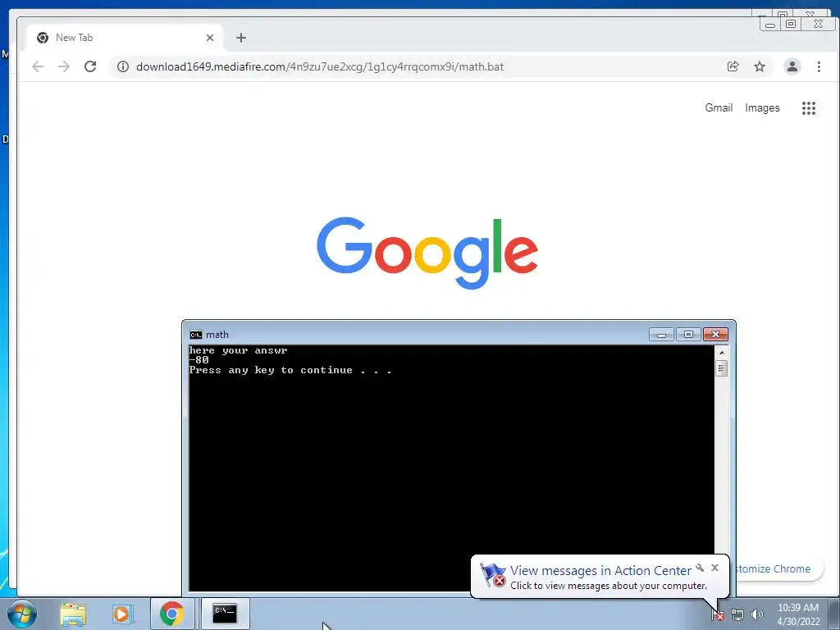Image resolution: width=840 pixels, height=630 pixels.
Task: Bookmark this tab with the star icon
Action: click(x=760, y=66)
